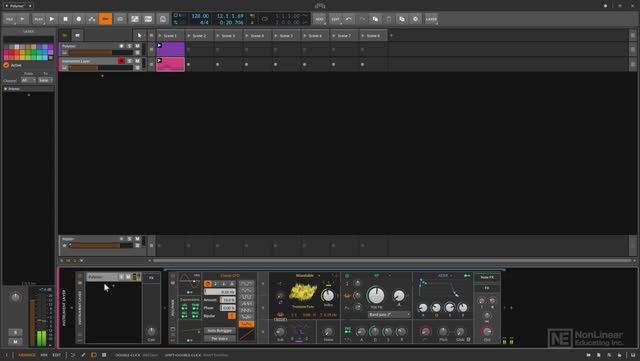The image size is (640, 361).
Task: Click the 12.1.1.89 play position display
Action: pos(230,16)
